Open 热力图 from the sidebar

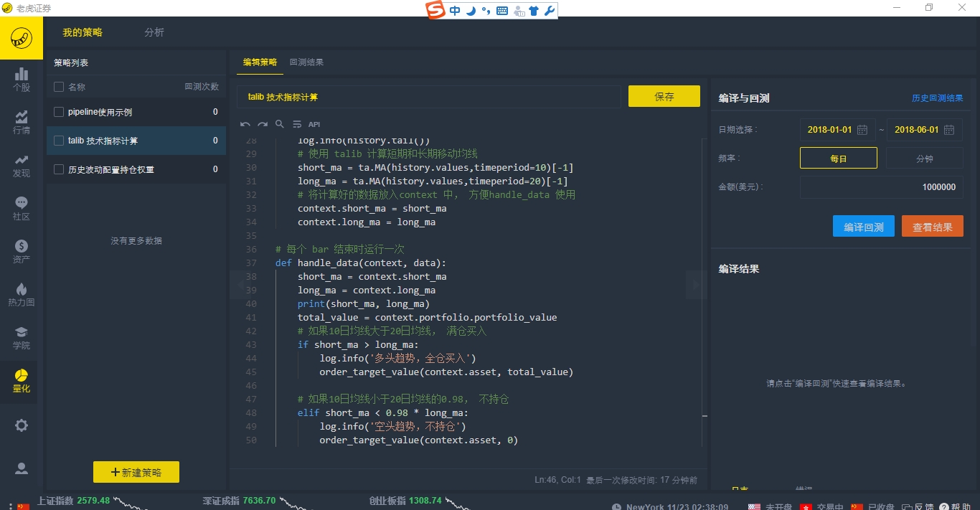[22, 295]
